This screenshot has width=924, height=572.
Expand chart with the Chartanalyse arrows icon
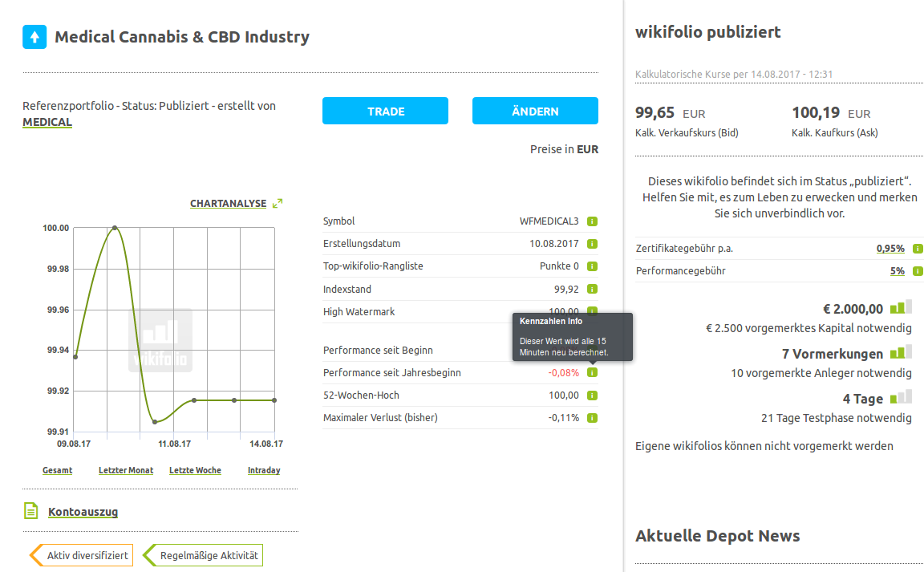coord(278,204)
